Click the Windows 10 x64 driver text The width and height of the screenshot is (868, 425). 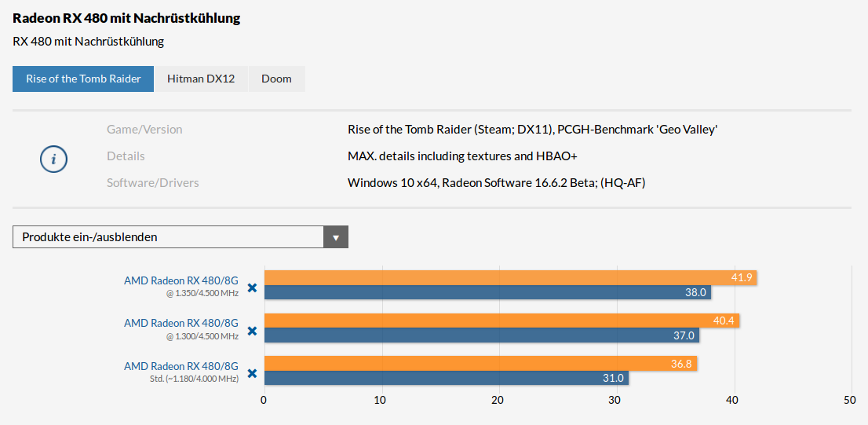(497, 183)
